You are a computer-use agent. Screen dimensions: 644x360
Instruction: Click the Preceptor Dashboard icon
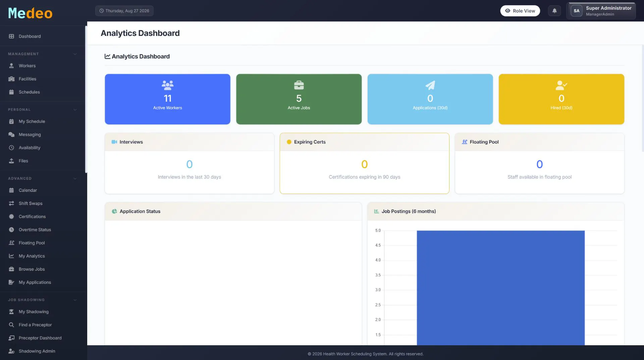[11, 338]
